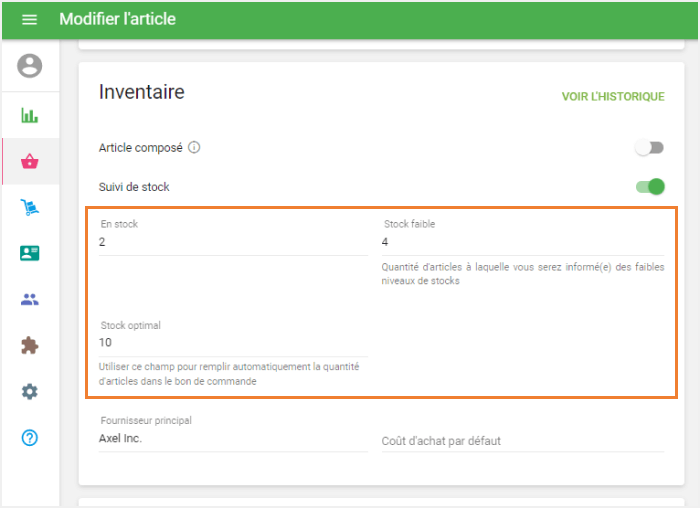Open the Fournisseur principal dropdown
700x508 pixels.
tap(232, 439)
